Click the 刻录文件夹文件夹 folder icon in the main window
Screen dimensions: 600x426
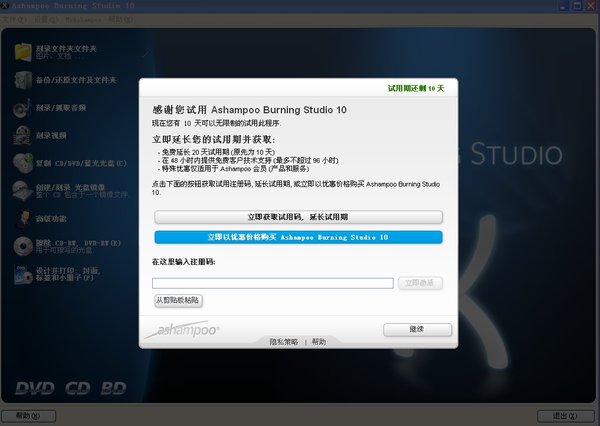click(x=23, y=52)
